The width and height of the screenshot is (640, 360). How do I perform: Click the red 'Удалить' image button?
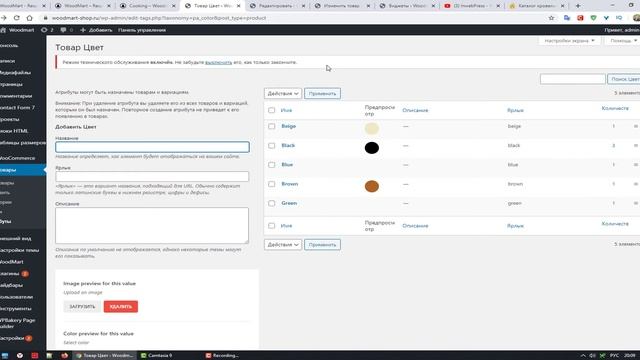(x=121, y=307)
